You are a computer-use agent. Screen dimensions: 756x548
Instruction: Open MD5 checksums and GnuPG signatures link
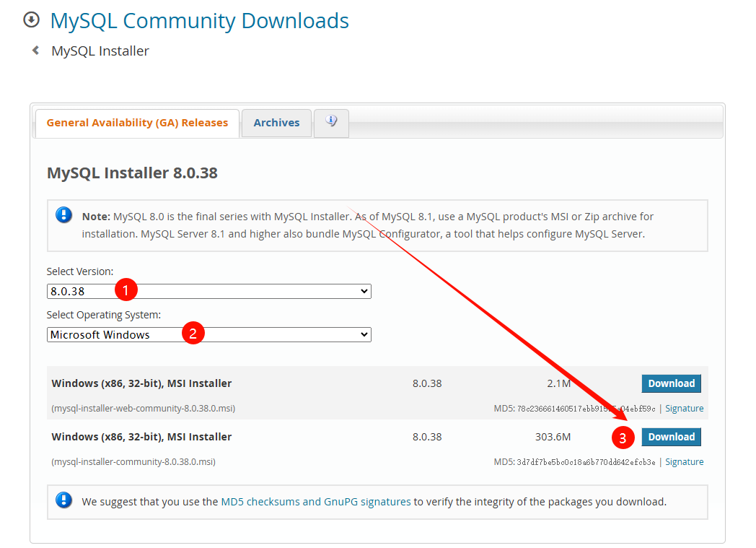(x=316, y=502)
